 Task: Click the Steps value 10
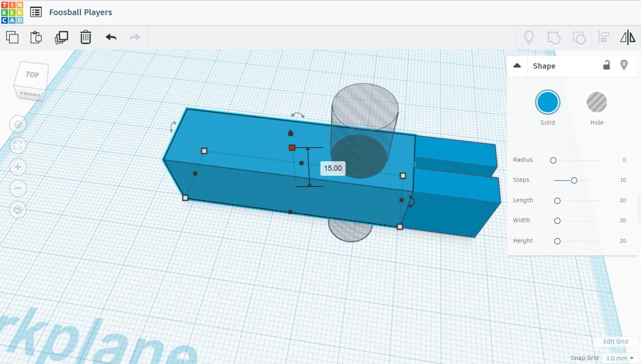click(623, 180)
